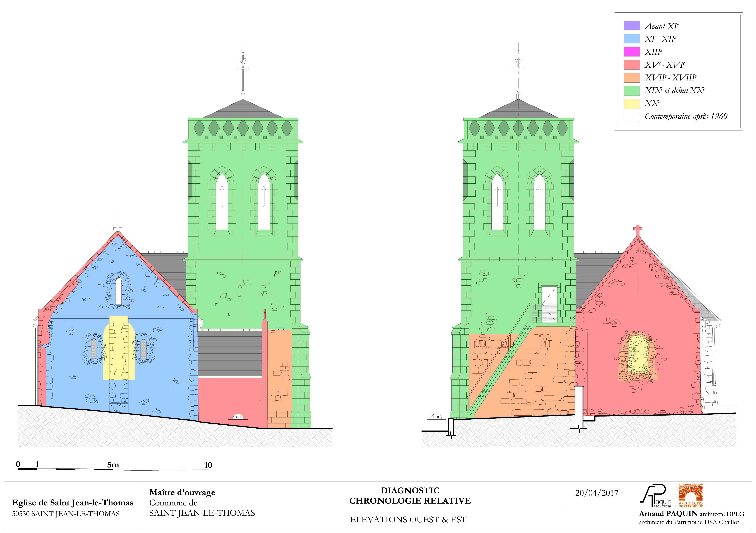756x533 pixels.
Task: Click the magenta XIIIe legend swatch
Action: (632, 52)
